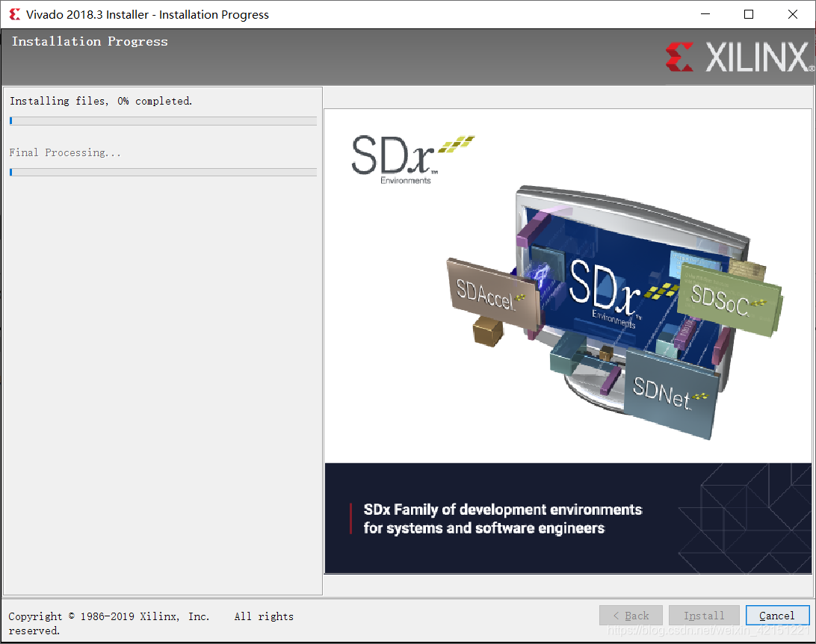Click the SDNet panel in the illustration
Screen dimensions: 816x644
coord(671,393)
